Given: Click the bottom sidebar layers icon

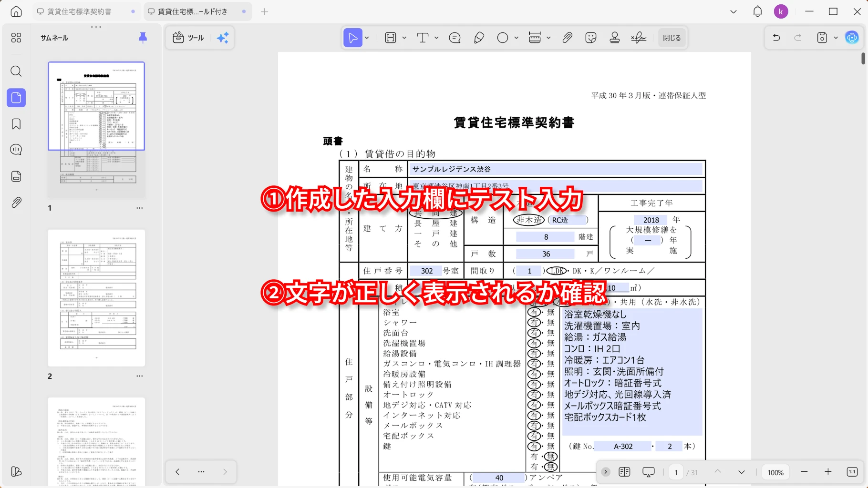Looking at the screenshot, I should pyautogui.click(x=16, y=471).
